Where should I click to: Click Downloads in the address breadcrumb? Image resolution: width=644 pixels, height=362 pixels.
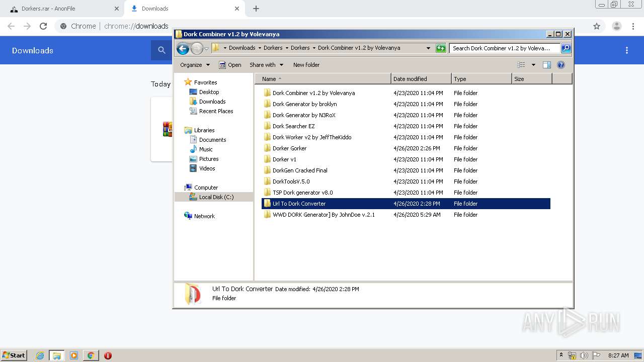point(242,48)
